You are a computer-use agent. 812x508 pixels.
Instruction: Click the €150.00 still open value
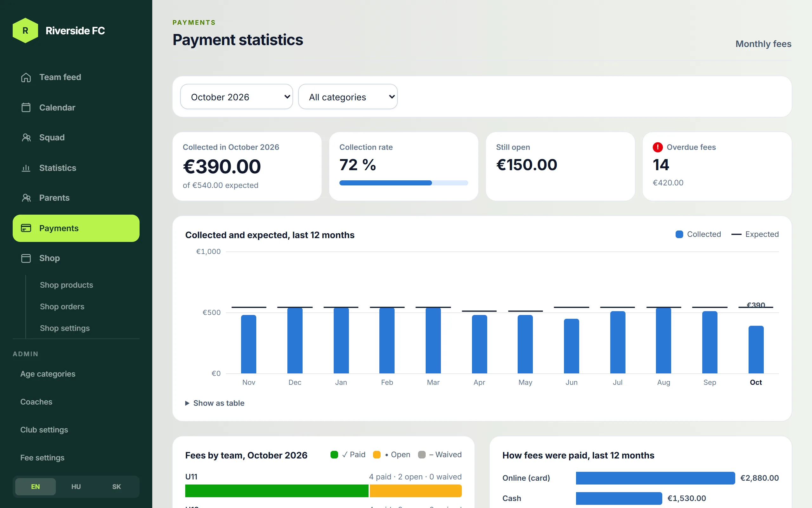point(527,165)
